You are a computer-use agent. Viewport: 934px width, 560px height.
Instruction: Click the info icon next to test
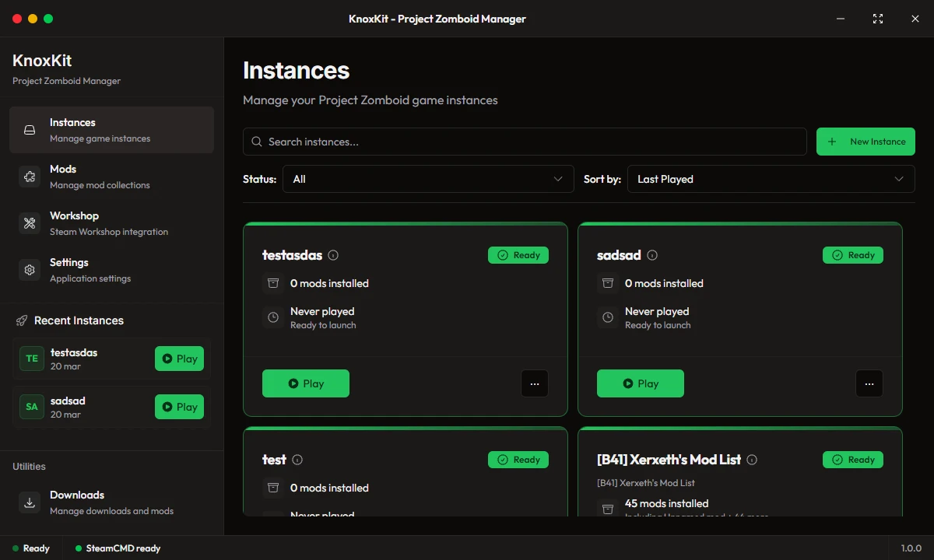pos(297,460)
